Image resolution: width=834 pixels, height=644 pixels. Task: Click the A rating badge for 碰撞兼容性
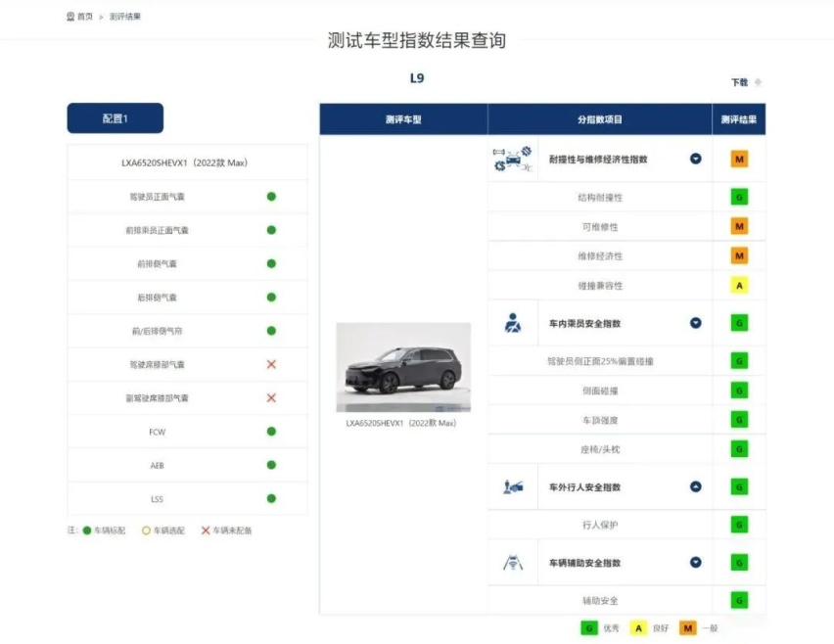click(739, 286)
